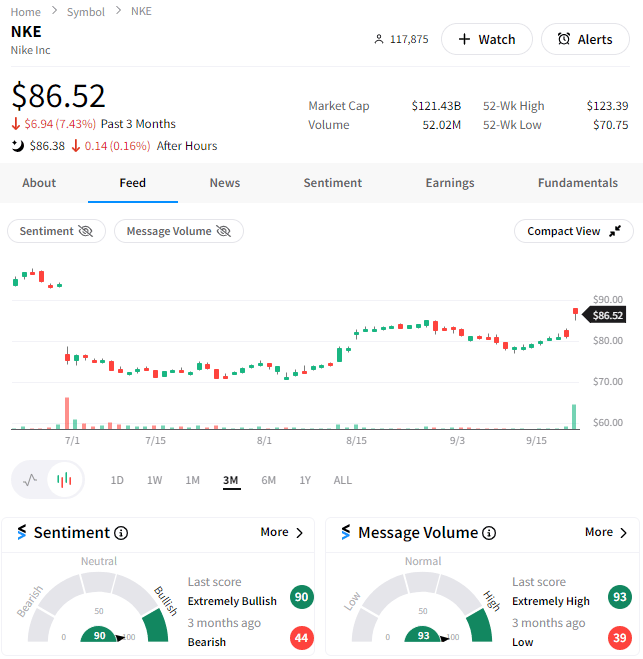Click the Extremely Bullish last score label
This screenshot has height=659, width=643.
pos(232,601)
